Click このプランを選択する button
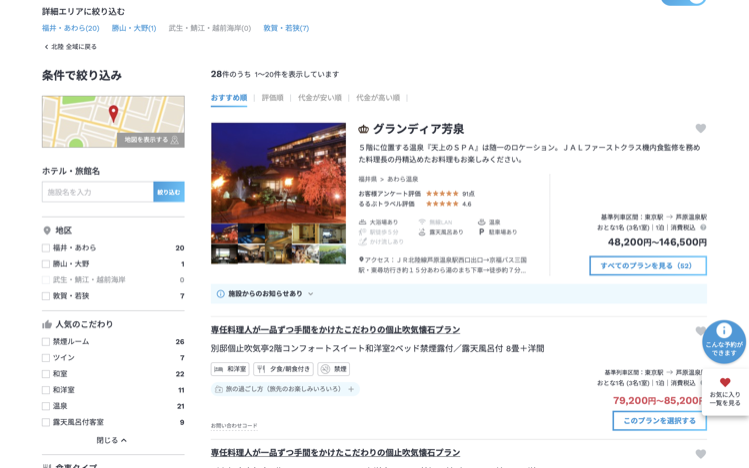 tap(659, 421)
